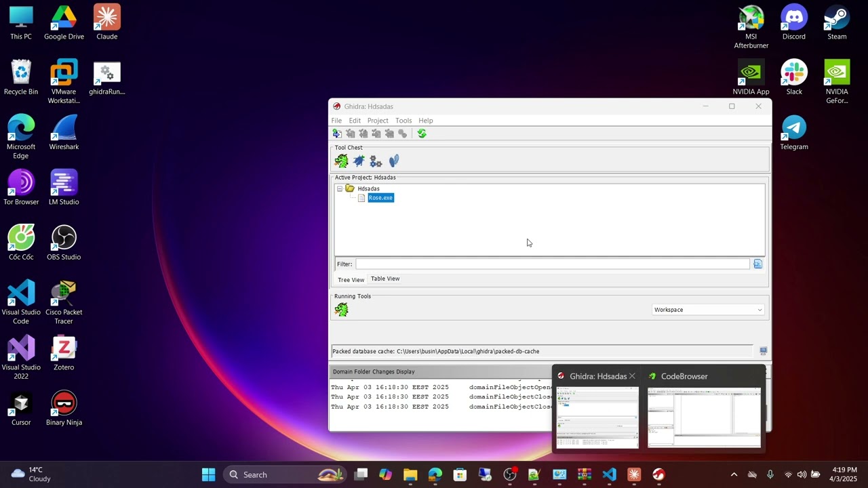Launch Version Tracking footprints in Tool Chest
This screenshot has width=868, height=488.
pyautogui.click(x=394, y=161)
